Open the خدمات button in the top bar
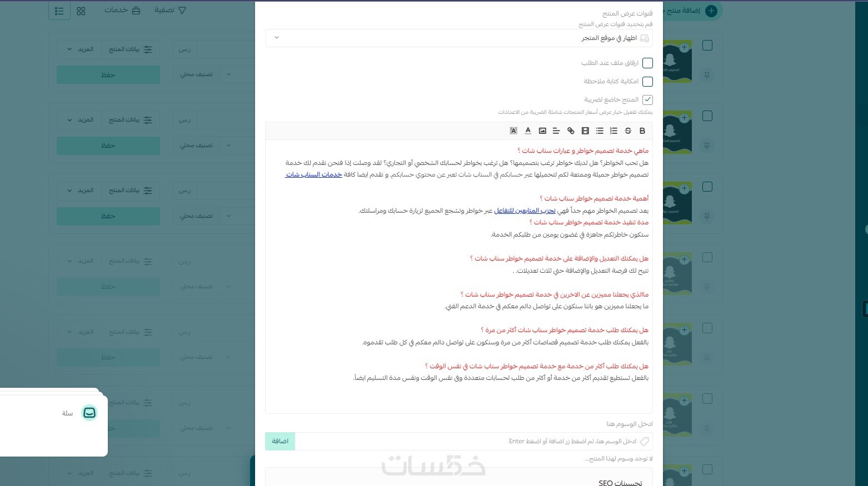 click(x=122, y=10)
